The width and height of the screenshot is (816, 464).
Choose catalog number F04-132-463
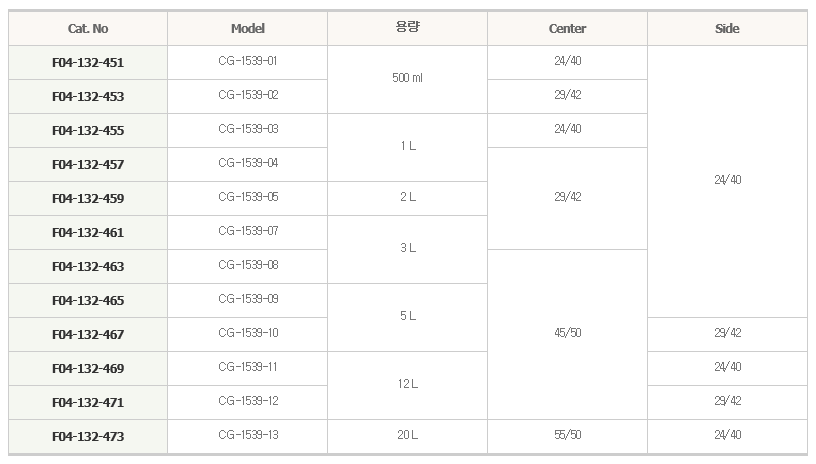click(88, 266)
